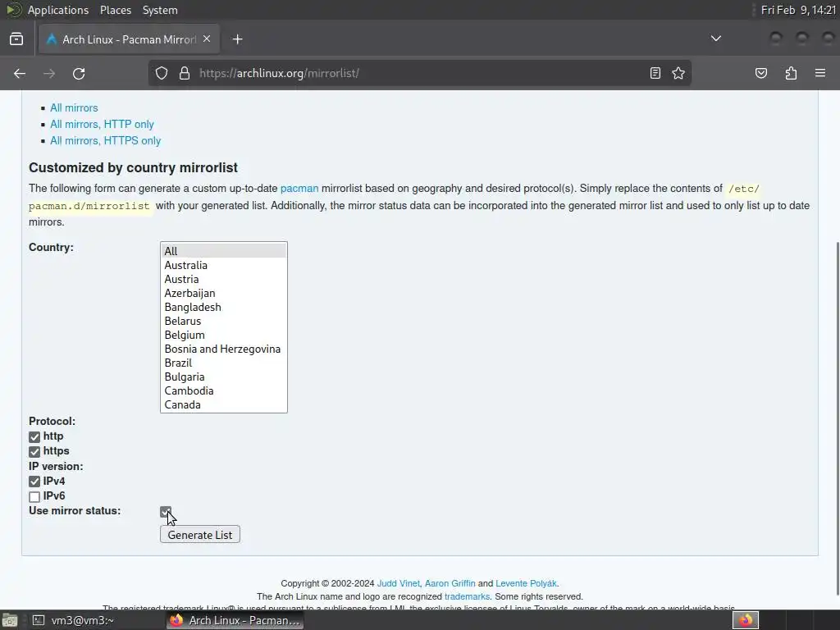This screenshot has width=840, height=630.
Task: Expand the list all tabs chevron
Action: pyautogui.click(x=715, y=39)
